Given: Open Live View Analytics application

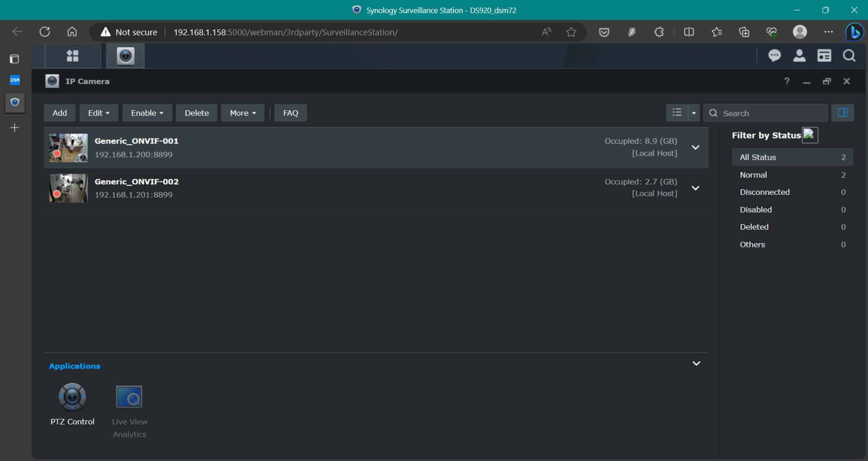Looking at the screenshot, I should coord(129,397).
